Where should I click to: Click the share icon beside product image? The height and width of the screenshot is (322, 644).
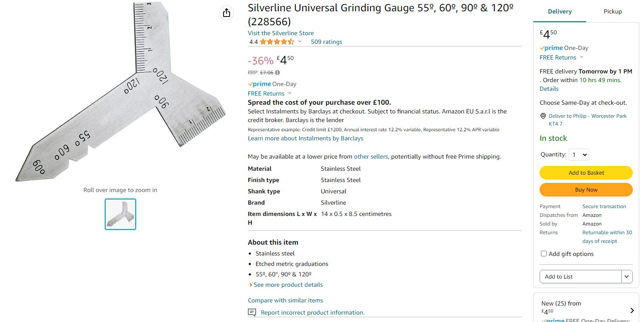tap(226, 13)
